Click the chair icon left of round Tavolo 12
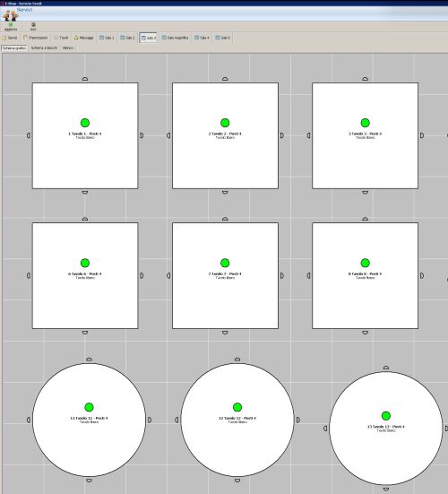The height and width of the screenshot is (494, 448). click(177, 420)
